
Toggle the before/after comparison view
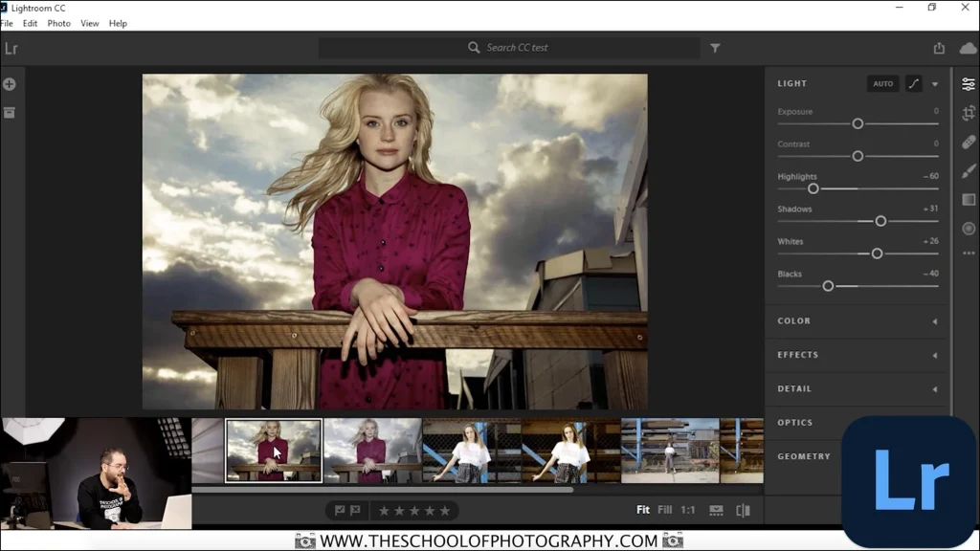(743, 510)
